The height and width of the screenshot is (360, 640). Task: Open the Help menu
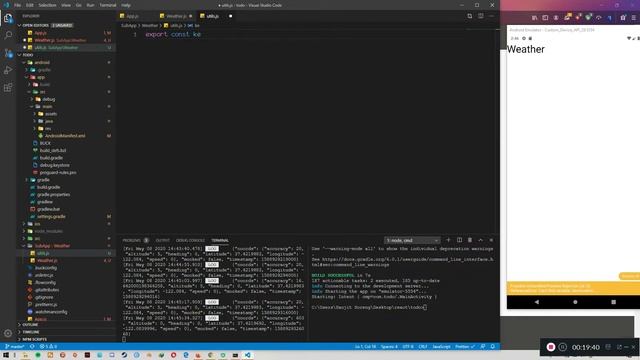point(126,5)
